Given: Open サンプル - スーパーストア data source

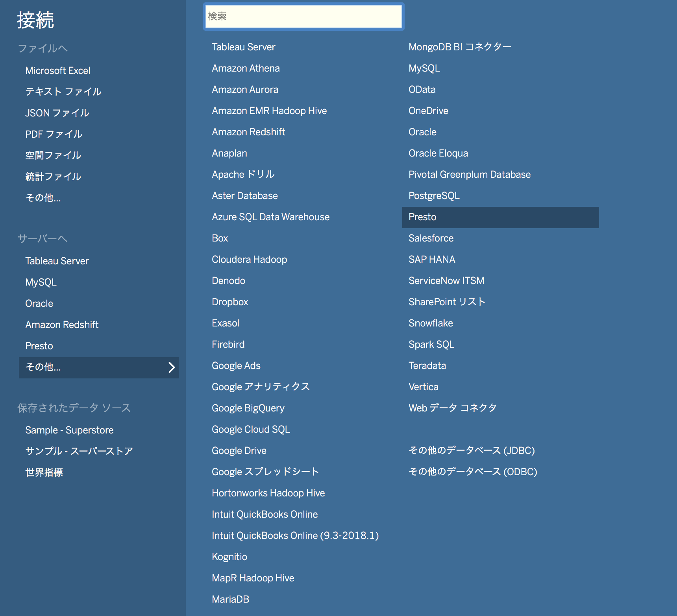Looking at the screenshot, I should 79,451.
